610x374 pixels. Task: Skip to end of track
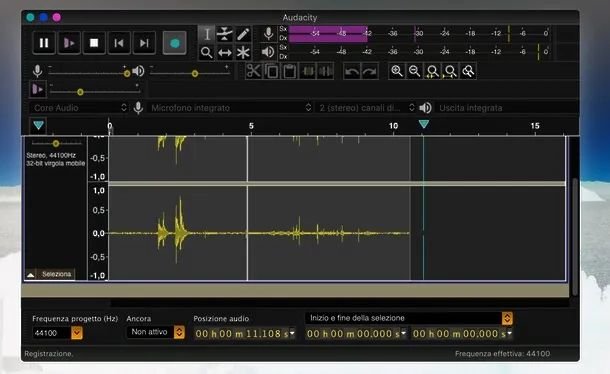point(144,43)
